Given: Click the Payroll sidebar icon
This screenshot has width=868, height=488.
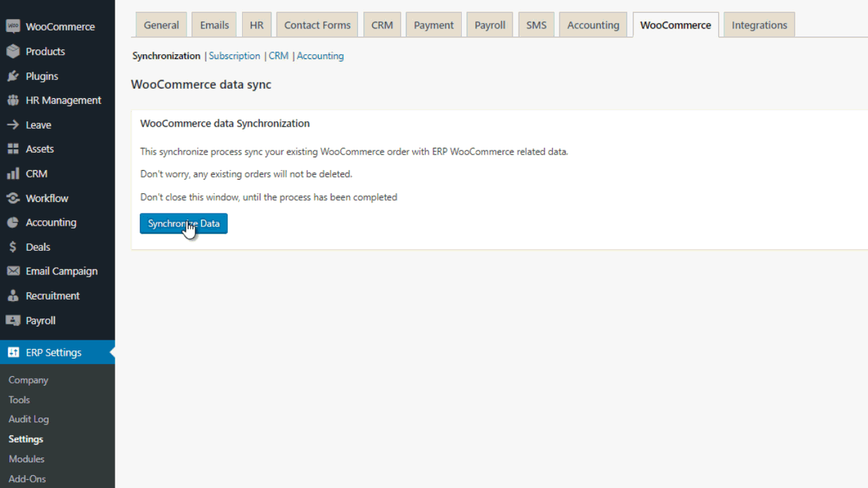Looking at the screenshot, I should point(13,320).
